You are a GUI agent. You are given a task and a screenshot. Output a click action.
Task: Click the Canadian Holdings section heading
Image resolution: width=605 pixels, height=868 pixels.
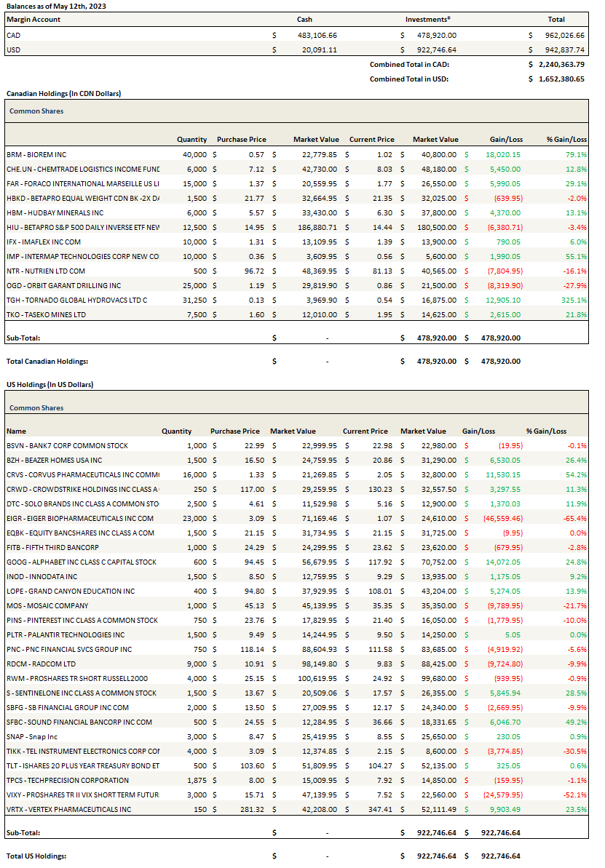coord(63,94)
